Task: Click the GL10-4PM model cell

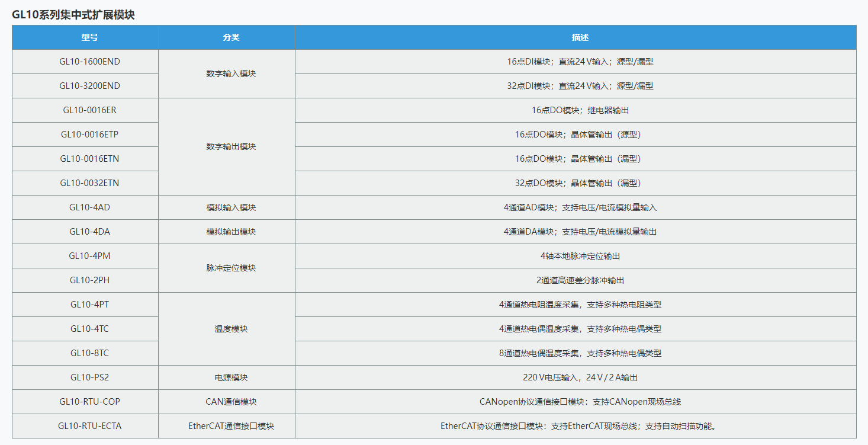Action: [x=89, y=256]
